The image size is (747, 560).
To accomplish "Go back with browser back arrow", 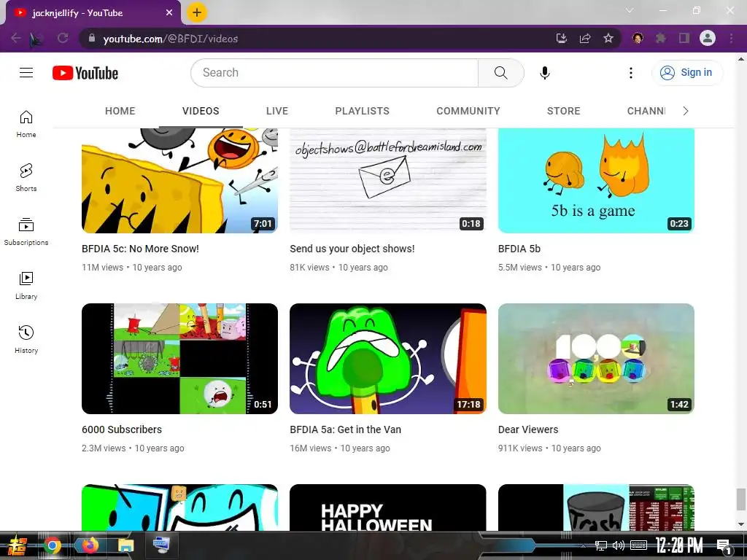I will point(16,38).
